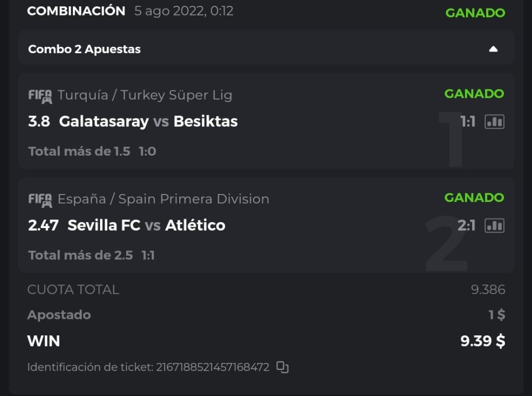Select Turquía / Turkey Süper Lig league
The height and width of the screenshot is (396, 532).
point(145,95)
